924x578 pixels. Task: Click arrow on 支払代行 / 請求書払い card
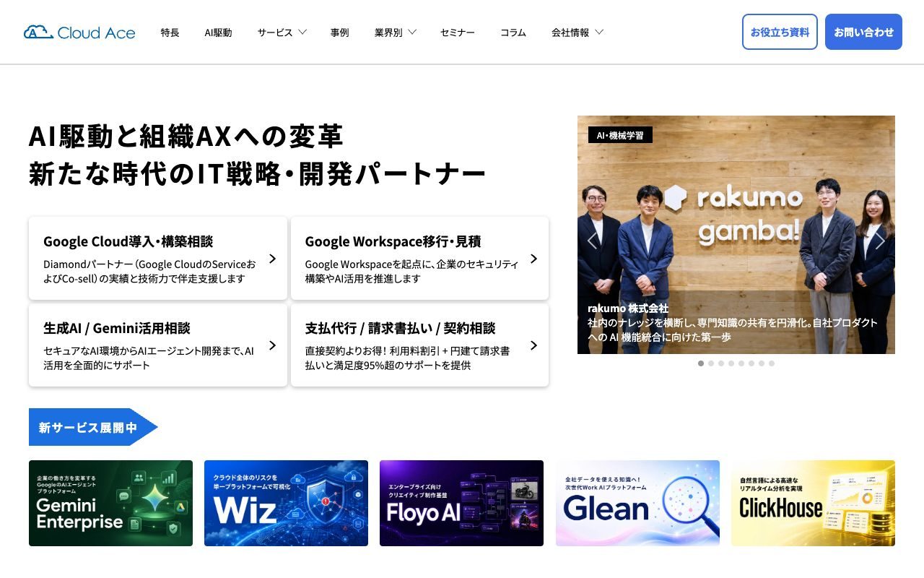(533, 345)
